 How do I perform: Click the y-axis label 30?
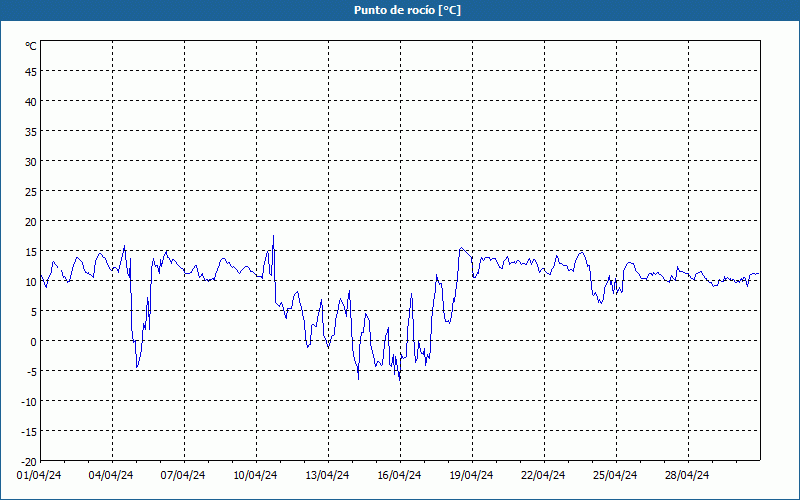coord(31,162)
